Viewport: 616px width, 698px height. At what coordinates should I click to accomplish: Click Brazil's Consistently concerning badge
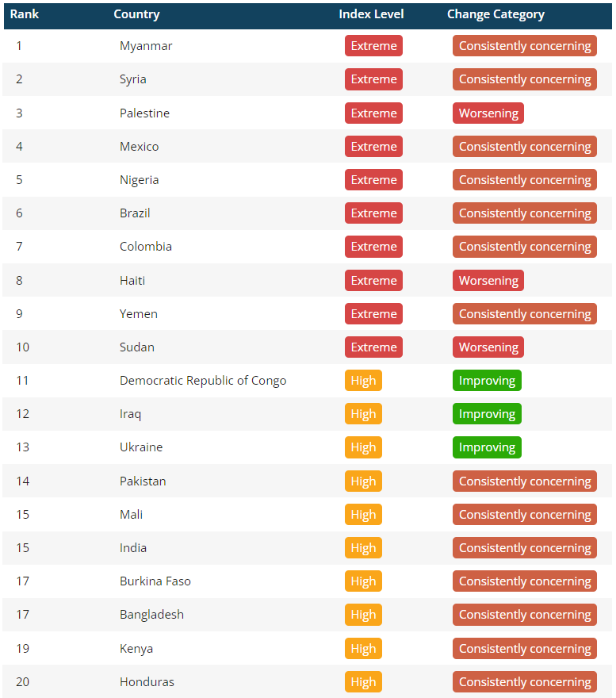pos(525,213)
